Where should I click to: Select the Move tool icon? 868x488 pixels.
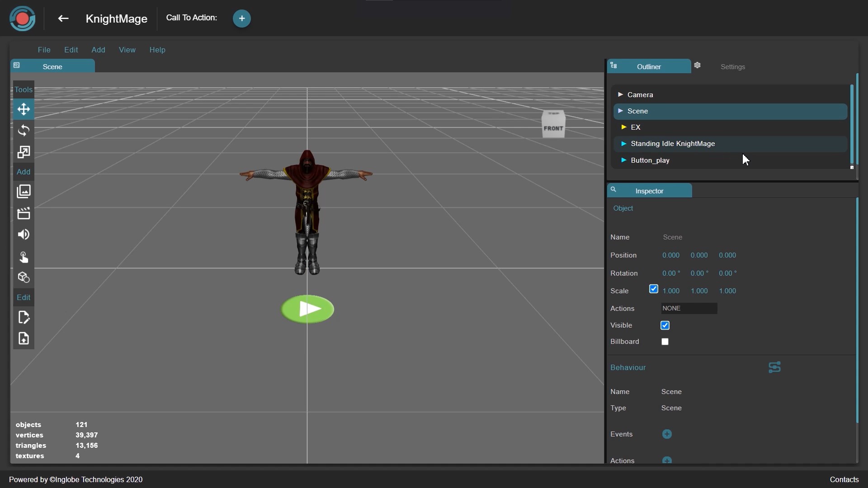24,109
